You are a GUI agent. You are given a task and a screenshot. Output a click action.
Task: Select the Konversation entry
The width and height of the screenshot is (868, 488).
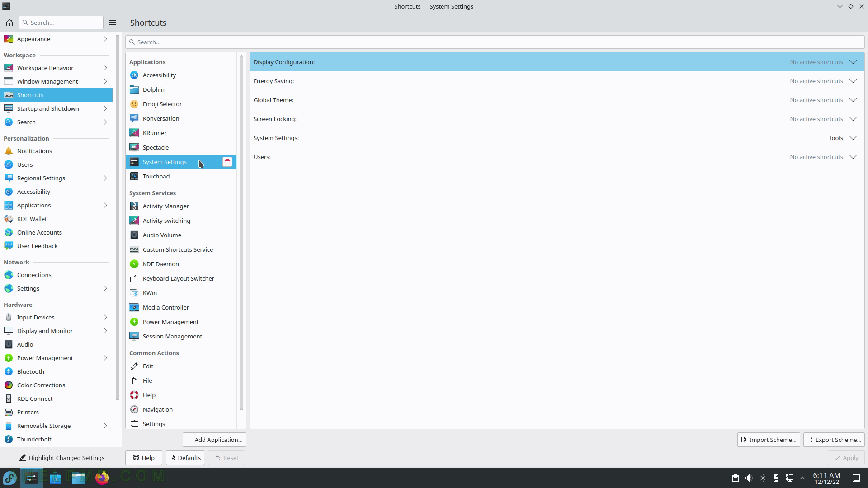pos(181,118)
